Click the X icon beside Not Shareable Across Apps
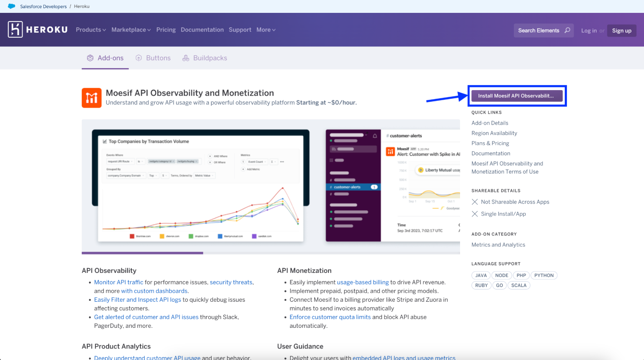This screenshot has width=644, height=360. point(475,202)
